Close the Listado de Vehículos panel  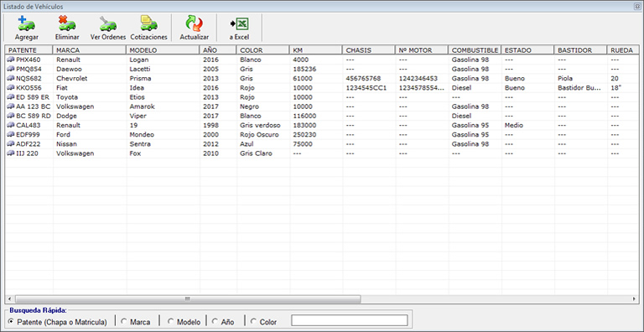coord(638,7)
